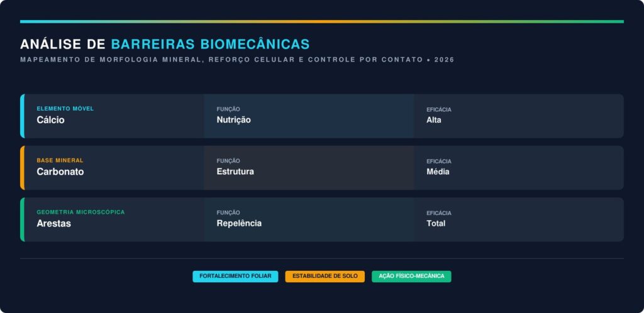Viewport: 644px width, 313px height.
Task: Open the Carbonato row entry
Action: [60, 172]
